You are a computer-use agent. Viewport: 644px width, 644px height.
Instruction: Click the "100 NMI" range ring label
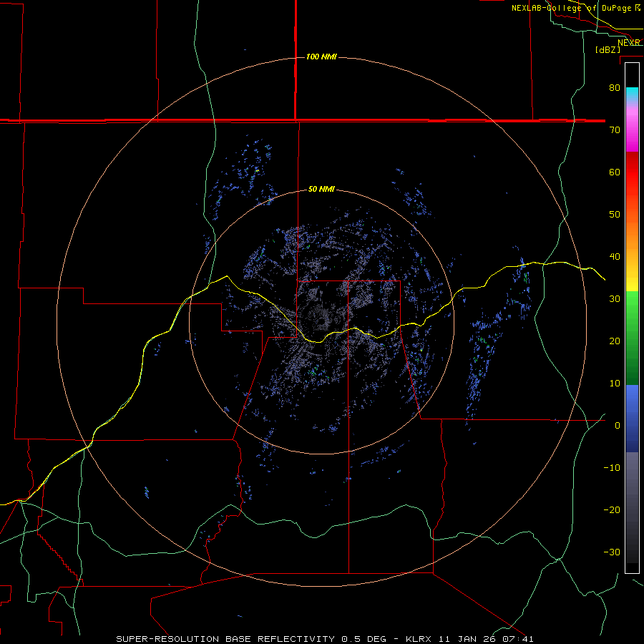click(x=321, y=57)
